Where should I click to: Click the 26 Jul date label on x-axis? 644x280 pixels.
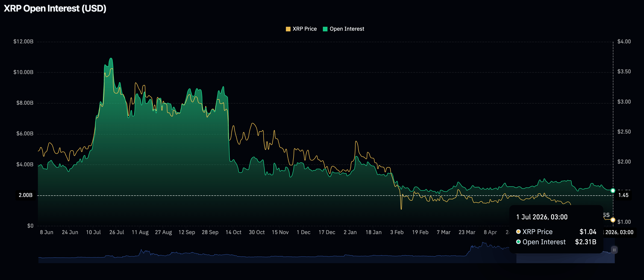[x=117, y=232]
